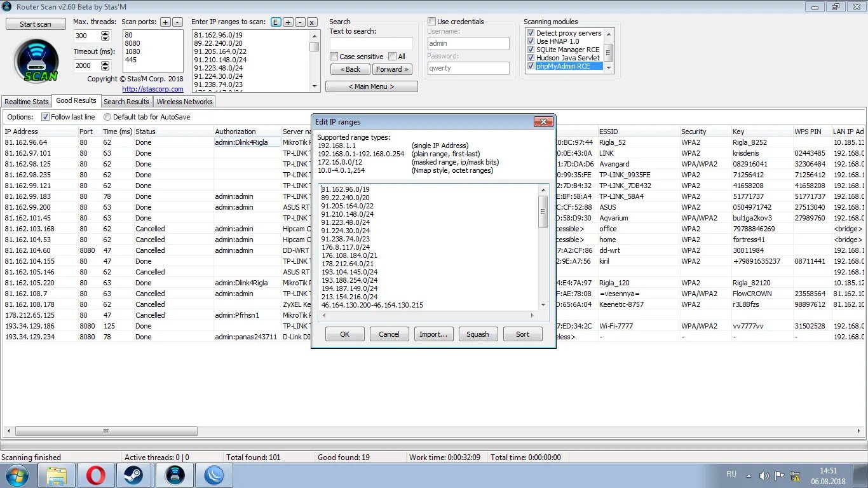Toggle the Case sensitive checkbox
This screenshot has width=868, height=488.
tap(334, 57)
